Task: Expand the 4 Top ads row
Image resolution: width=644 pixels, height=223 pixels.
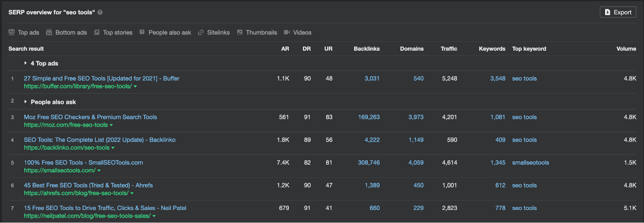Action: coord(26,63)
